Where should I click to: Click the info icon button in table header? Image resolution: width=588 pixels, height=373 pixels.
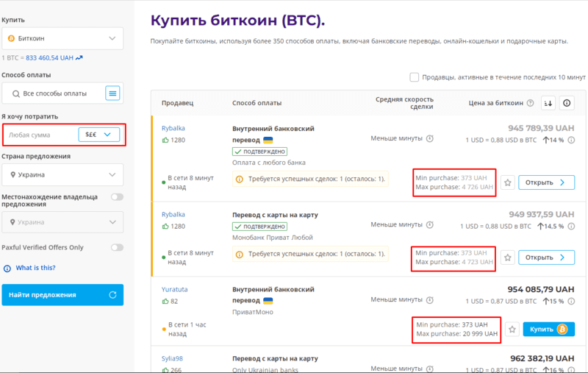tap(567, 103)
